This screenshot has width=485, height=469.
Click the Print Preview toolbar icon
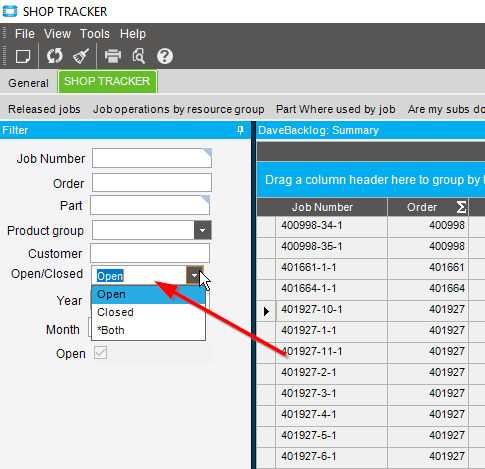[x=139, y=56]
